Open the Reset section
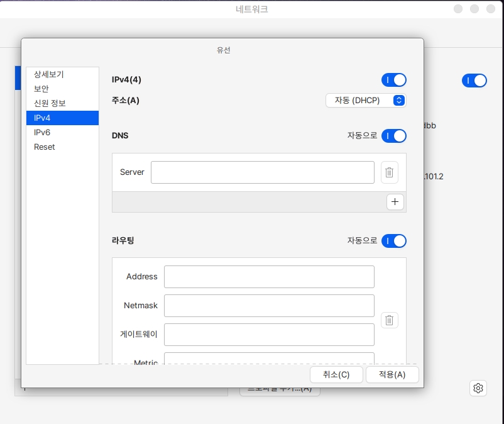The image size is (504, 424). (x=45, y=147)
